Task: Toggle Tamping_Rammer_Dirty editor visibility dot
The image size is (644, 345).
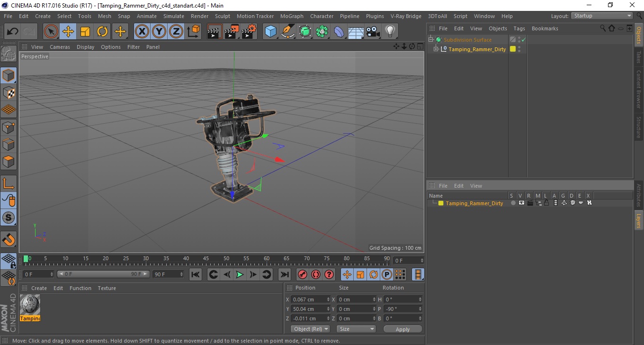Action: (x=519, y=47)
